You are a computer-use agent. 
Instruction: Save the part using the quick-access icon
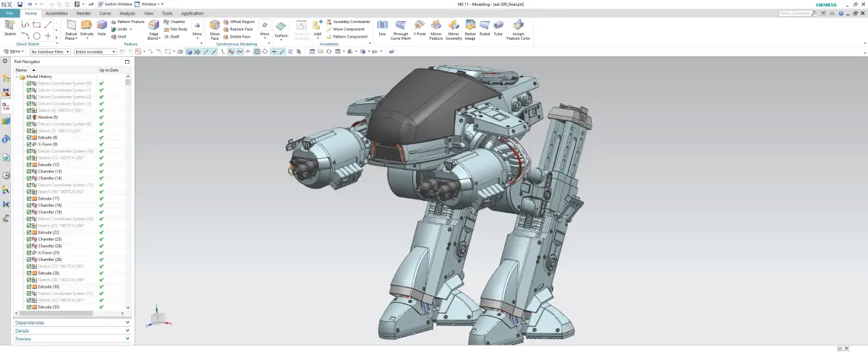pyautogui.click(x=20, y=4)
